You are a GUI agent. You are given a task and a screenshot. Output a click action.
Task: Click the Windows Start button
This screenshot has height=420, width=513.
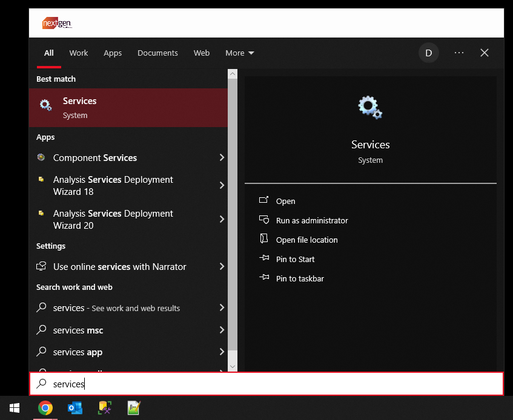[15, 408]
